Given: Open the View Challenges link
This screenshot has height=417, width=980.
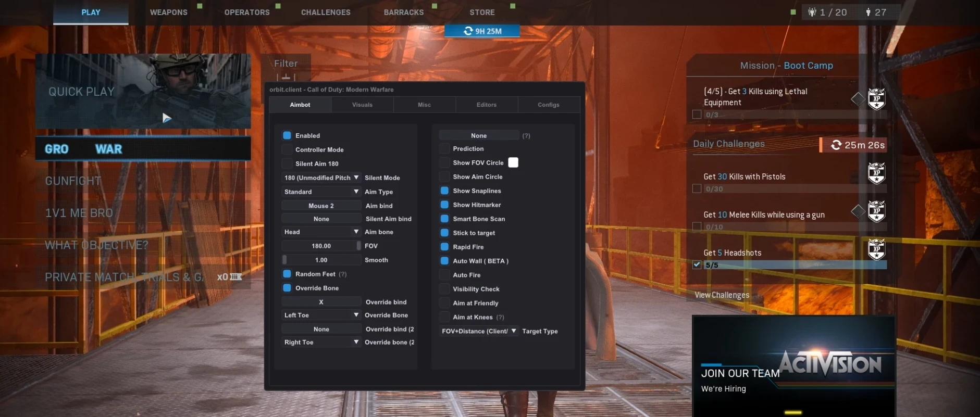Looking at the screenshot, I should point(722,295).
